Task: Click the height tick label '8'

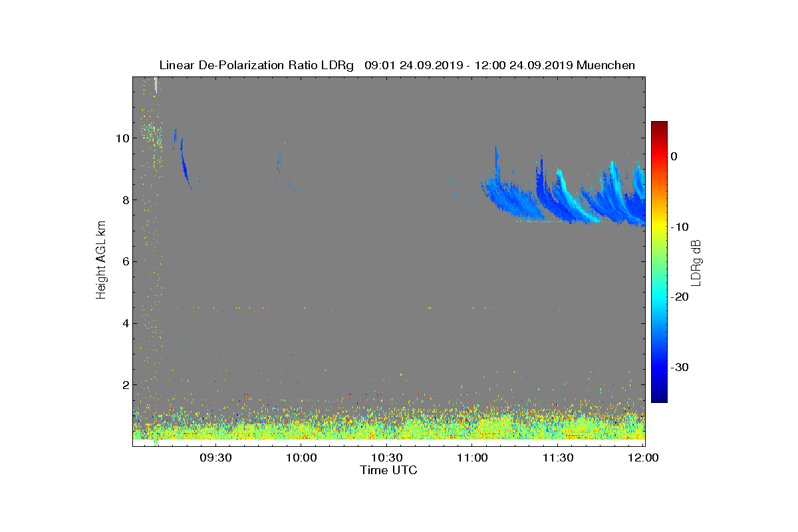Action: [x=126, y=200]
